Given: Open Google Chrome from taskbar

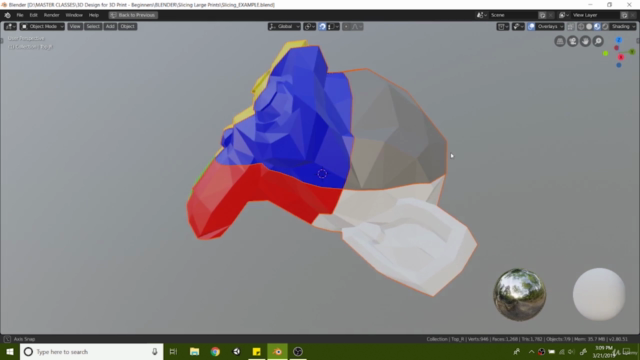Looking at the screenshot, I should tap(215, 352).
